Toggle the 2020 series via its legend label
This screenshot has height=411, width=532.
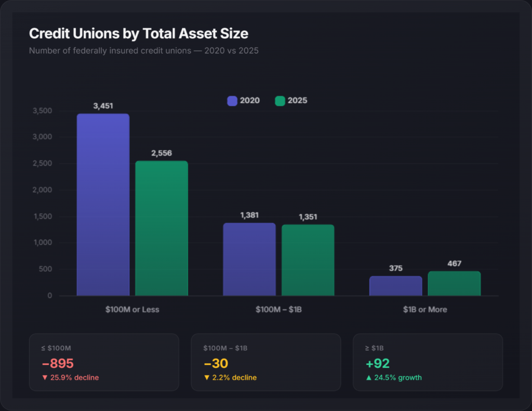[249, 101]
